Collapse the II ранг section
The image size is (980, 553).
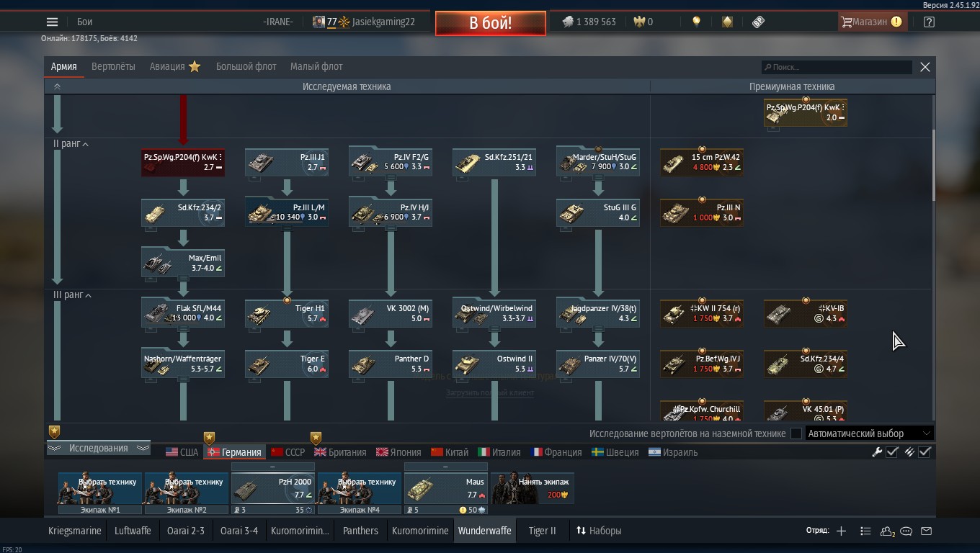click(71, 144)
